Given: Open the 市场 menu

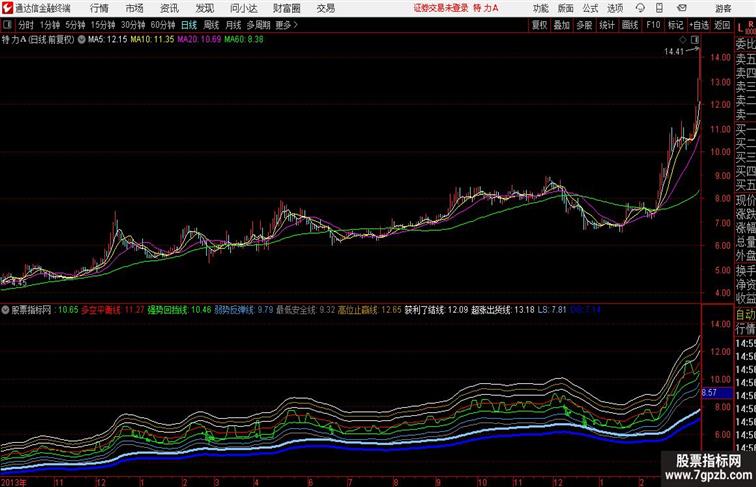Looking at the screenshot, I should coord(134,8).
